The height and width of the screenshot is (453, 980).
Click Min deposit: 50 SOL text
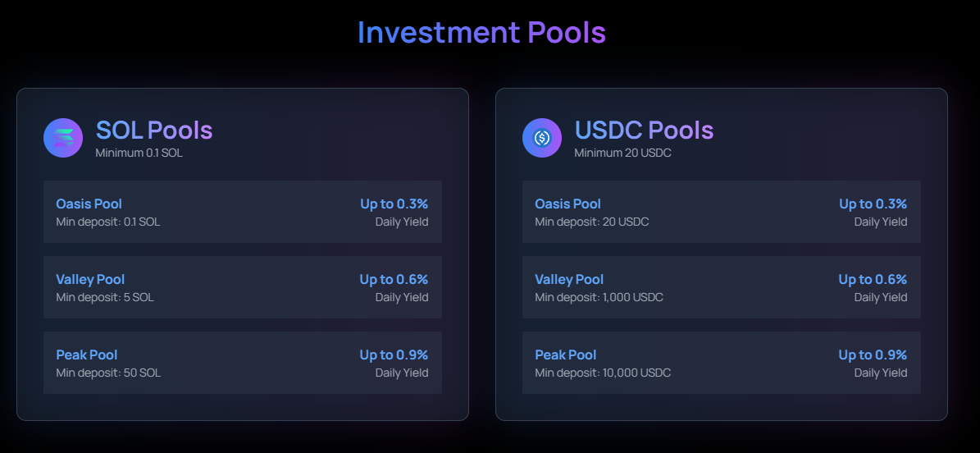click(x=109, y=373)
